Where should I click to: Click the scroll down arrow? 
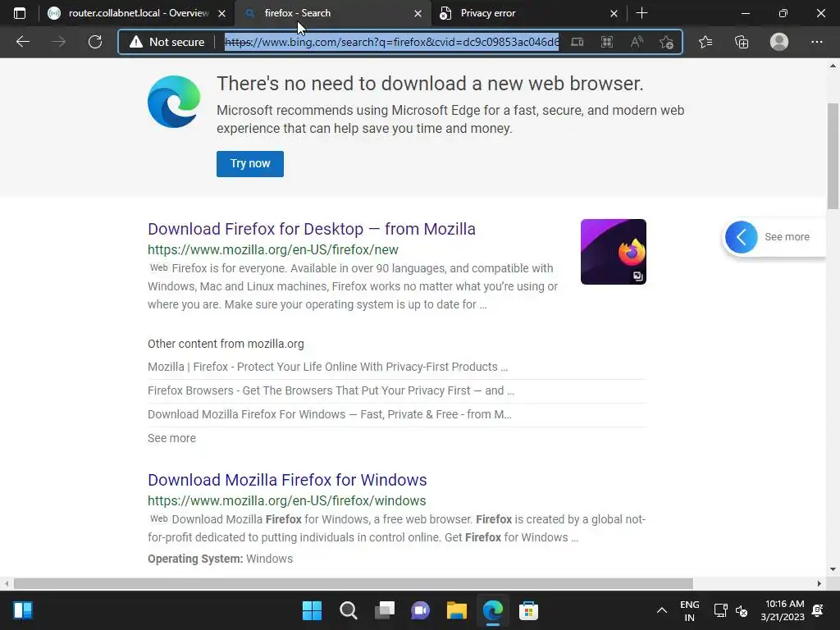(x=833, y=569)
